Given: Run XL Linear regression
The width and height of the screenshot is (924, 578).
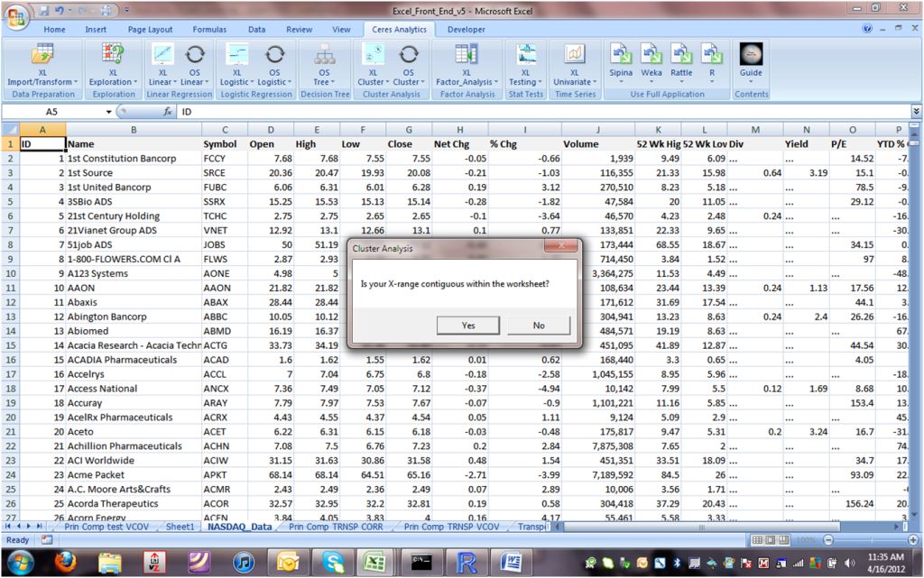Looking at the screenshot, I should [162, 65].
